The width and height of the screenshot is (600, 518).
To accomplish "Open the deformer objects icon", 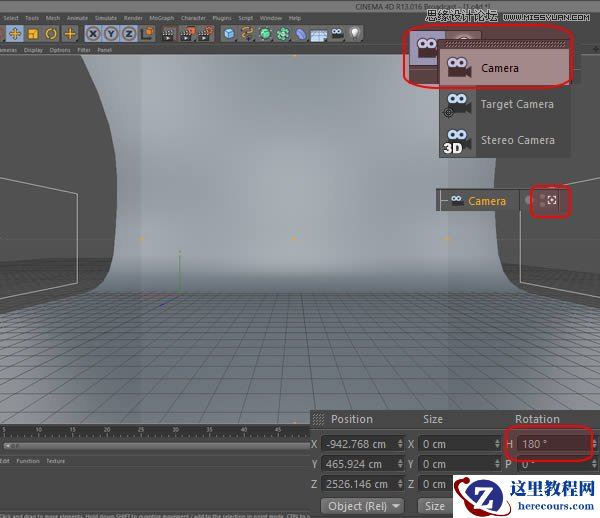I will click(301, 34).
